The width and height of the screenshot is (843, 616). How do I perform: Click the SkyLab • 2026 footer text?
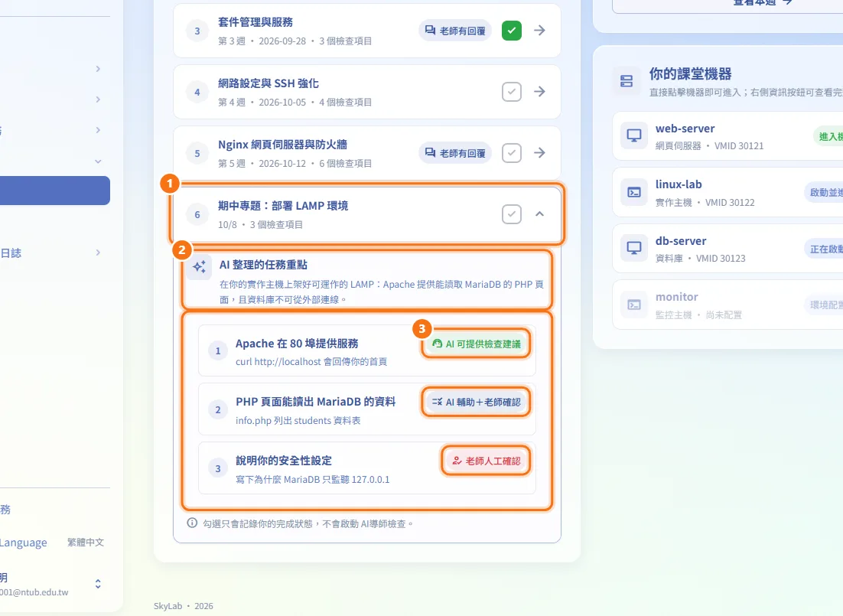click(x=184, y=606)
